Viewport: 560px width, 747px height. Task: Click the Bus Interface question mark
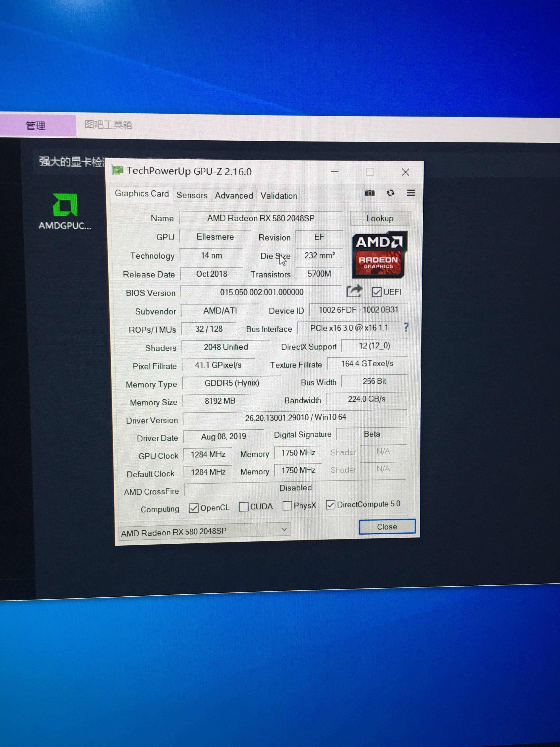pyautogui.click(x=406, y=327)
